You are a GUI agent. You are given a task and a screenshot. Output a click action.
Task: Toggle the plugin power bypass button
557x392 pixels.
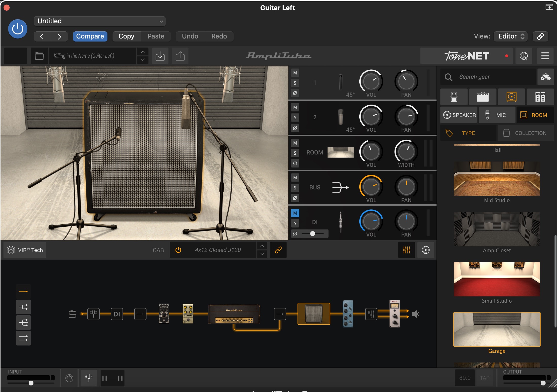[18, 29]
